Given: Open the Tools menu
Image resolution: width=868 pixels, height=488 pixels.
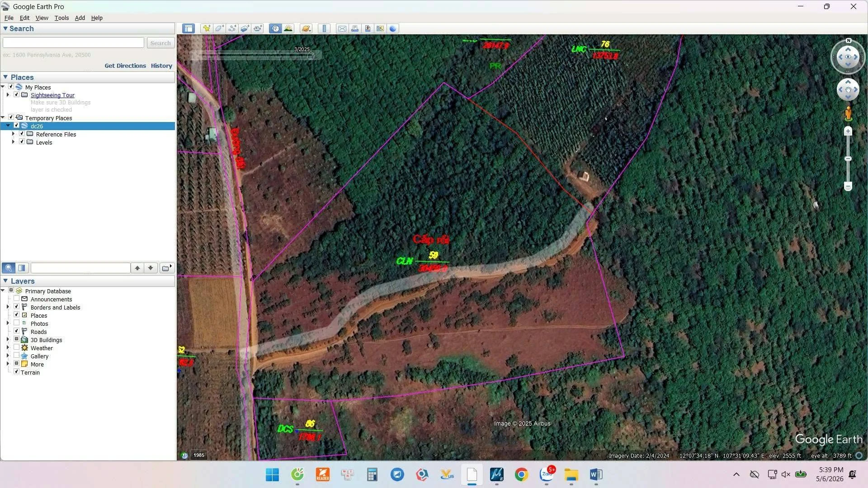Looking at the screenshot, I should pos(61,18).
